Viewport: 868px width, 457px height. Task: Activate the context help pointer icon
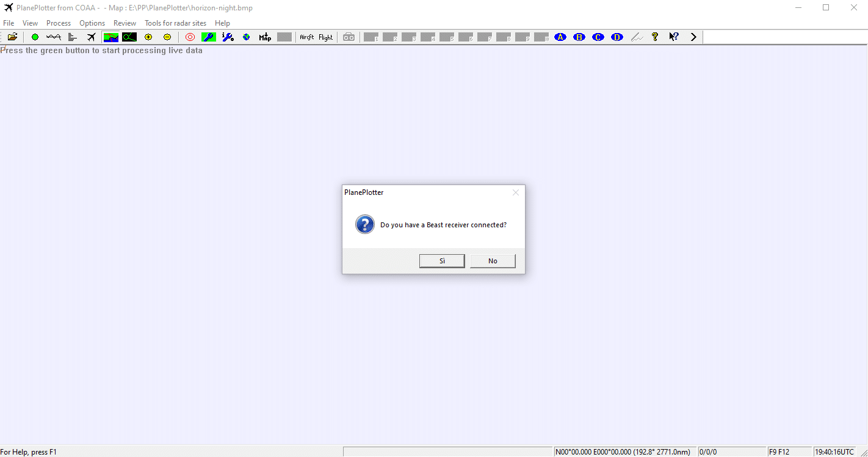(x=674, y=37)
